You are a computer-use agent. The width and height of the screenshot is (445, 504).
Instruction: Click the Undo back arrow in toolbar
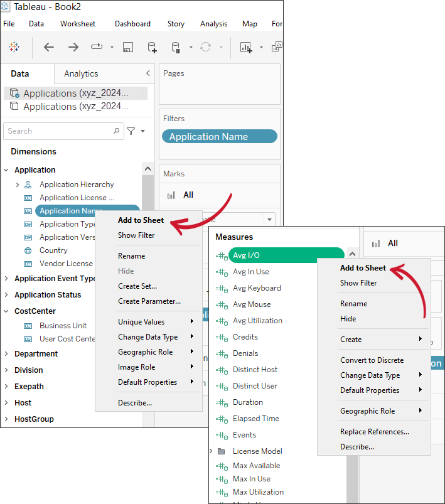click(49, 47)
